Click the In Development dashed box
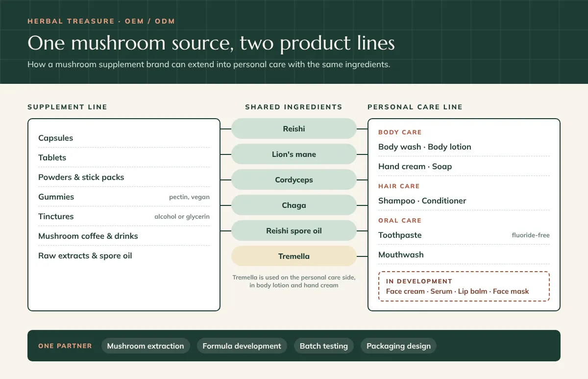The height and width of the screenshot is (379, 588). [464, 286]
